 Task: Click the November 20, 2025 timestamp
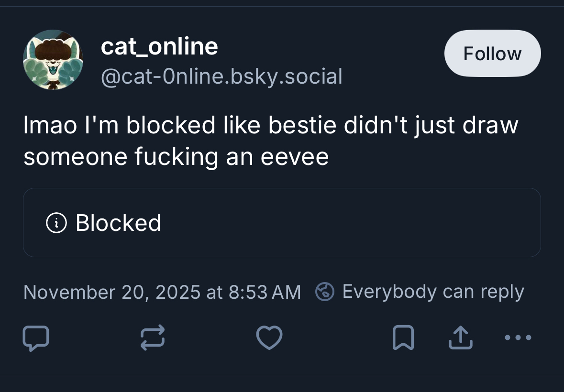[x=162, y=292]
